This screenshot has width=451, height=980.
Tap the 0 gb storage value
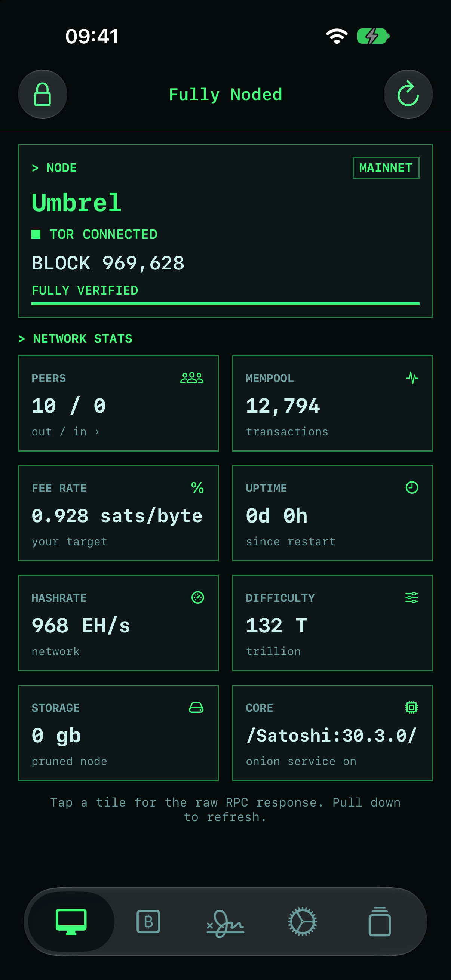pos(56,736)
